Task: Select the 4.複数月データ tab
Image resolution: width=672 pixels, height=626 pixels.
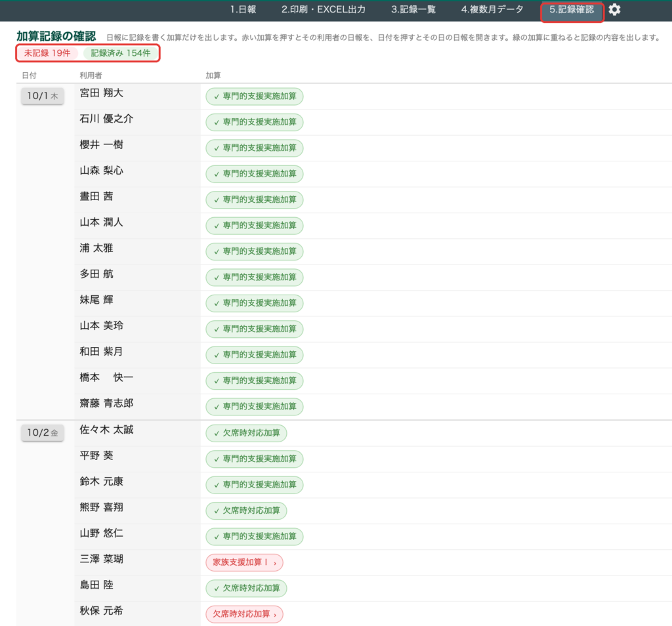Action: pos(492,9)
